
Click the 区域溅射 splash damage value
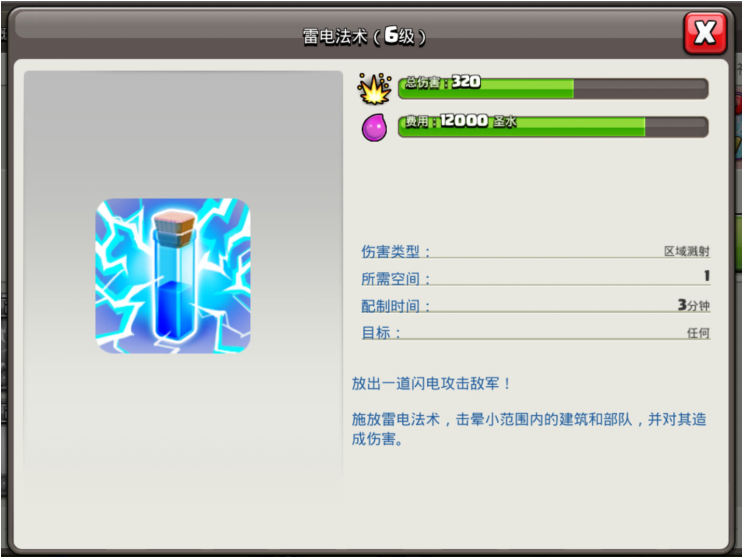pyautogui.click(x=687, y=251)
